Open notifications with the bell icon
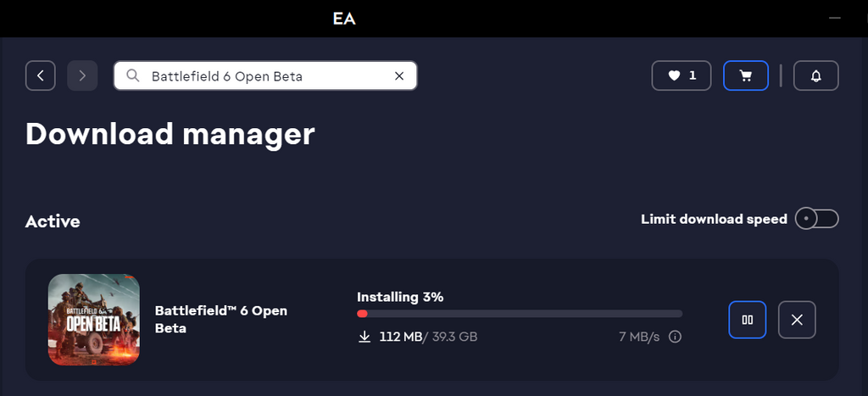The image size is (868, 396). (816, 75)
